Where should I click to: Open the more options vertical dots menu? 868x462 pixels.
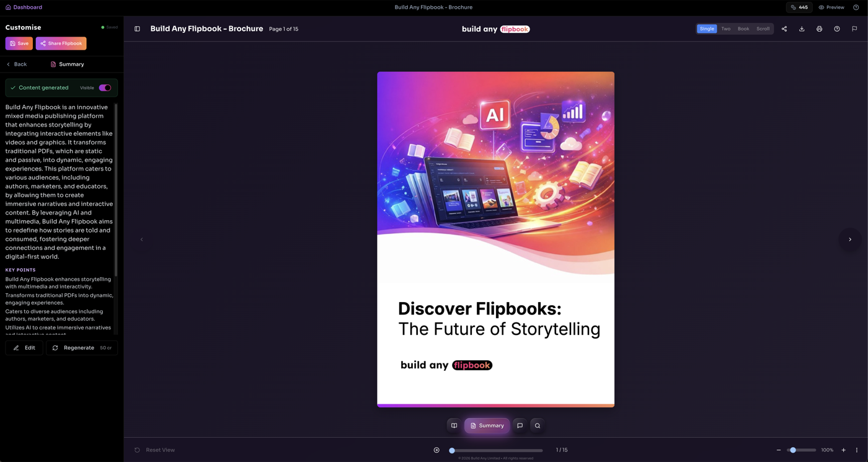coord(857,450)
